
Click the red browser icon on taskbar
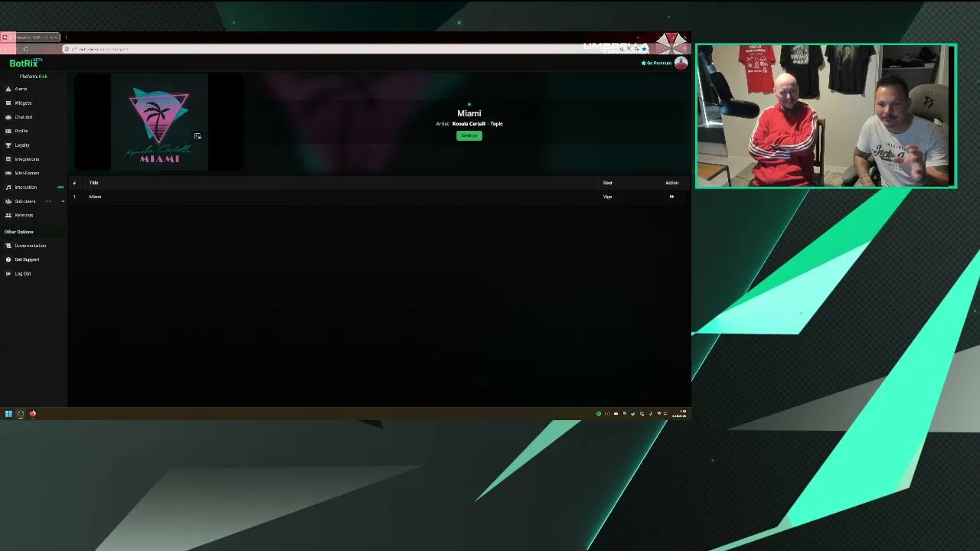[x=33, y=414]
